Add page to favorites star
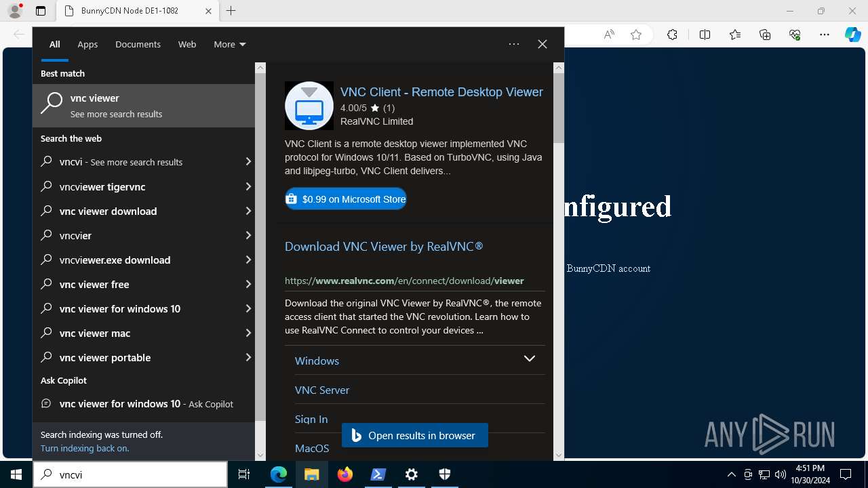 [636, 35]
